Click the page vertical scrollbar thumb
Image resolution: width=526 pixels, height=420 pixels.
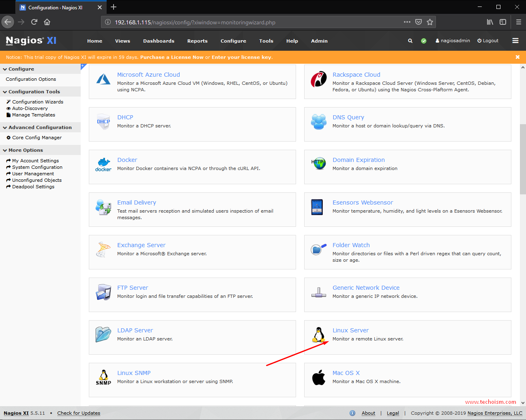(523, 159)
